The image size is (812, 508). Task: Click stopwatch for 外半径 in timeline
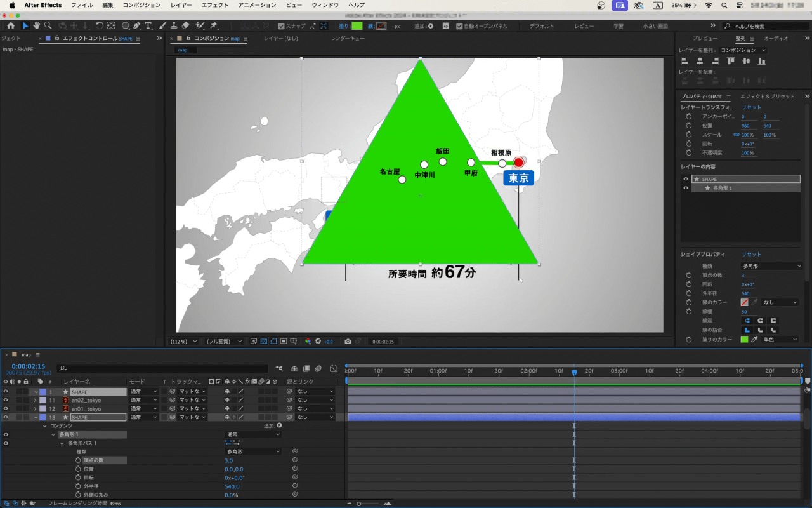click(79, 486)
